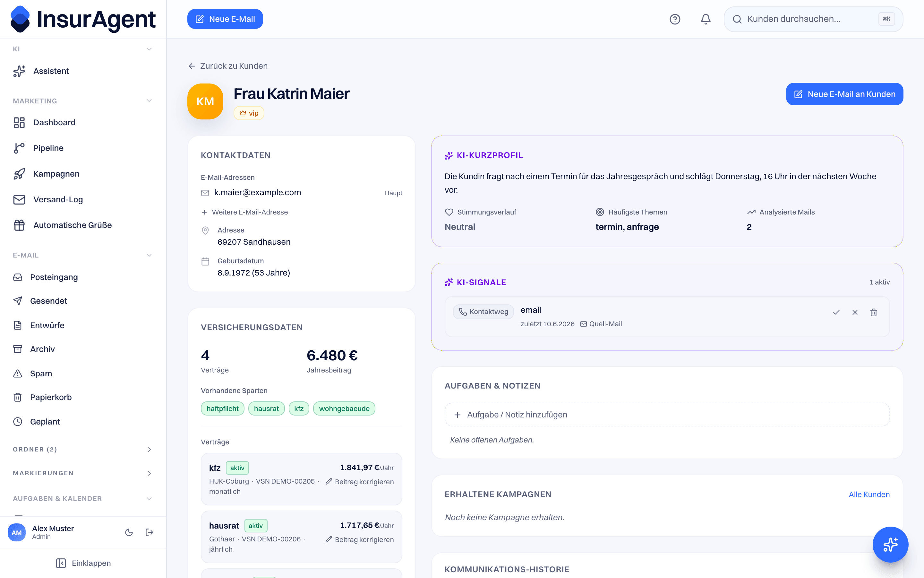Toggle dark mode moon icon

(129, 532)
